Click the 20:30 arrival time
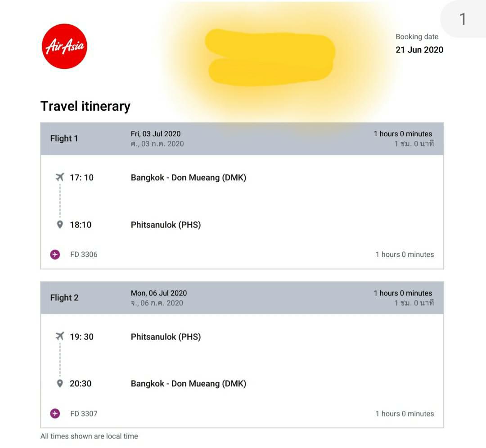486x448 pixels. pyautogui.click(x=81, y=384)
